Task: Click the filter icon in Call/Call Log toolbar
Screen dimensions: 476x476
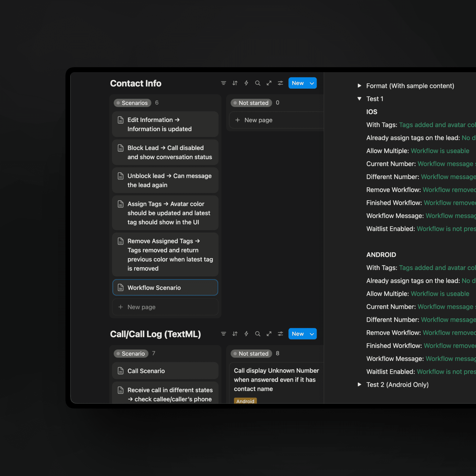Action: click(223, 334)
